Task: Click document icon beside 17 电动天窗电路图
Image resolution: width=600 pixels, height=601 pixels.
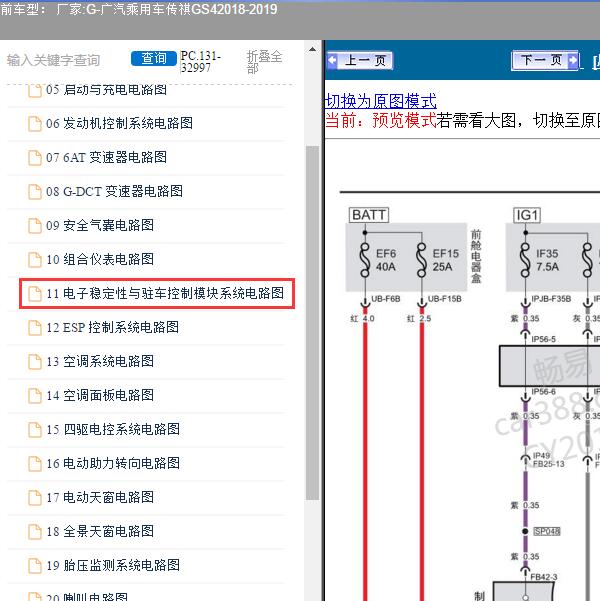Action: pos(35,498)
